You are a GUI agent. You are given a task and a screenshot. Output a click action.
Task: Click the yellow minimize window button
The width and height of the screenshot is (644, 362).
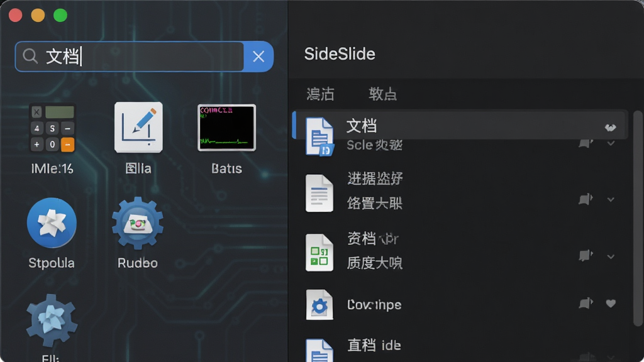[38, 15]
